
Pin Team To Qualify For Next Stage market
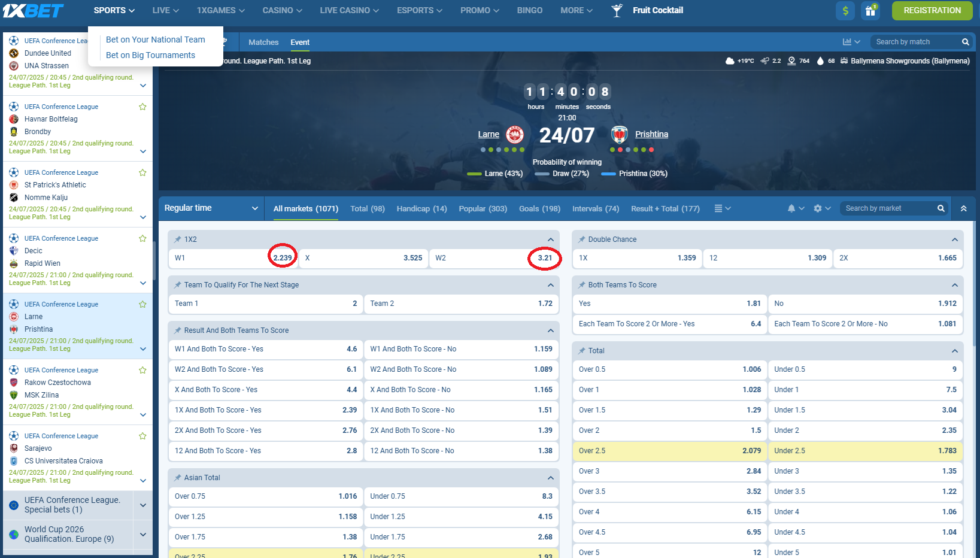pyautogui.click(x=177, y=285)
